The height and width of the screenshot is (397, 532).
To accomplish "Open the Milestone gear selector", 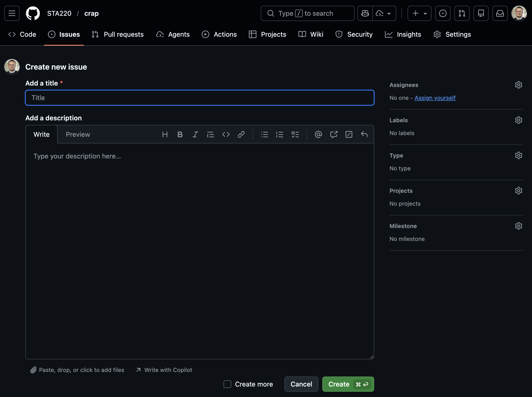I will [x=518, y=226].
